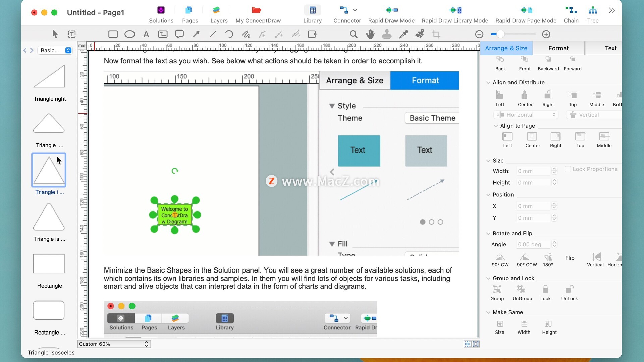Collapse Align to Page section
The height and width of the screenshot is (362, 644).
[496, 126]
